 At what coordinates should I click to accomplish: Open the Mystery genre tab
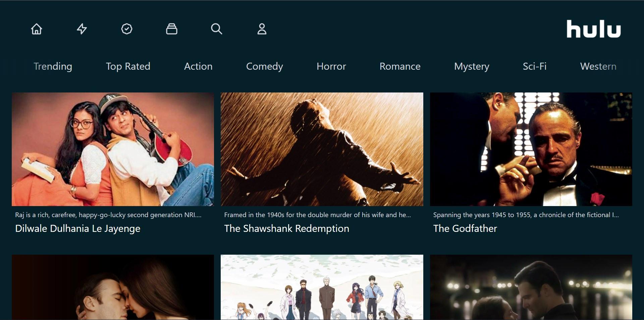click(472, 66)
